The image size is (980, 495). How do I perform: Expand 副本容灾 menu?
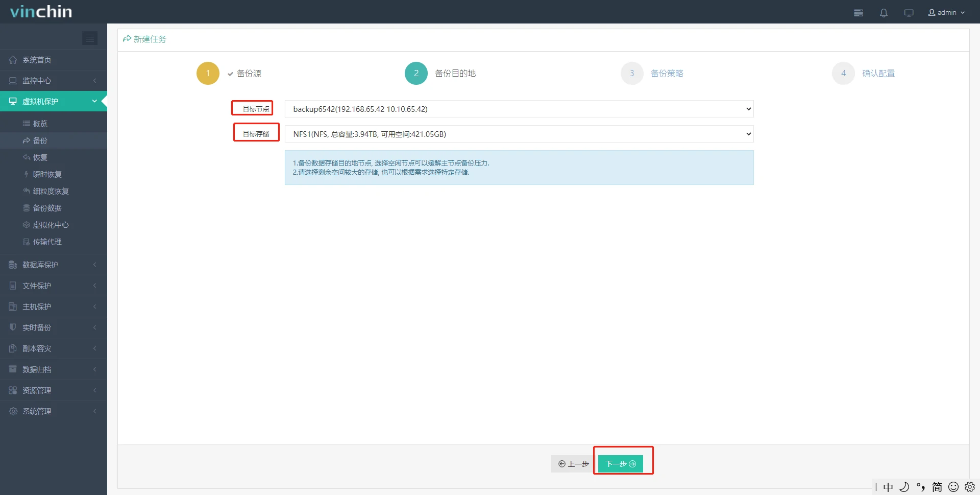click(54, 348)
